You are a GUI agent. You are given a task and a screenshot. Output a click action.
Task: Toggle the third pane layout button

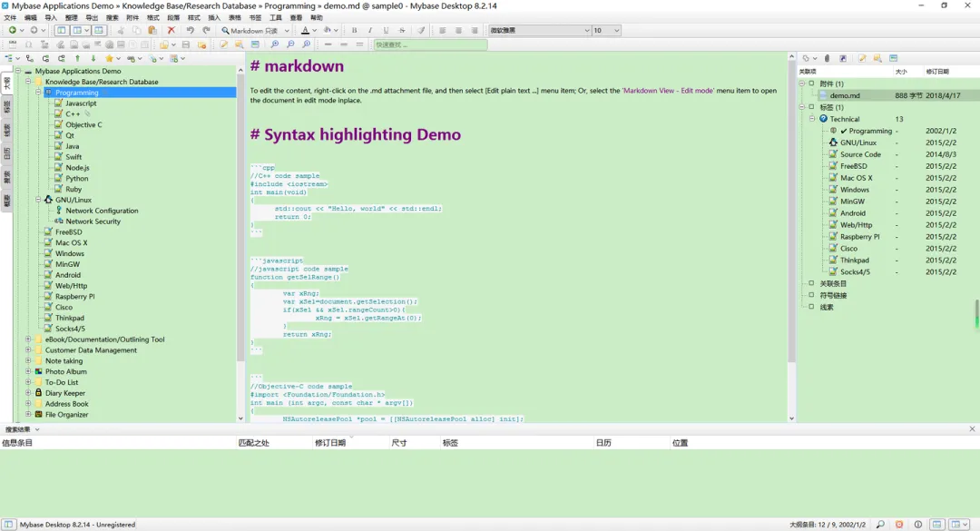(99, 30)
